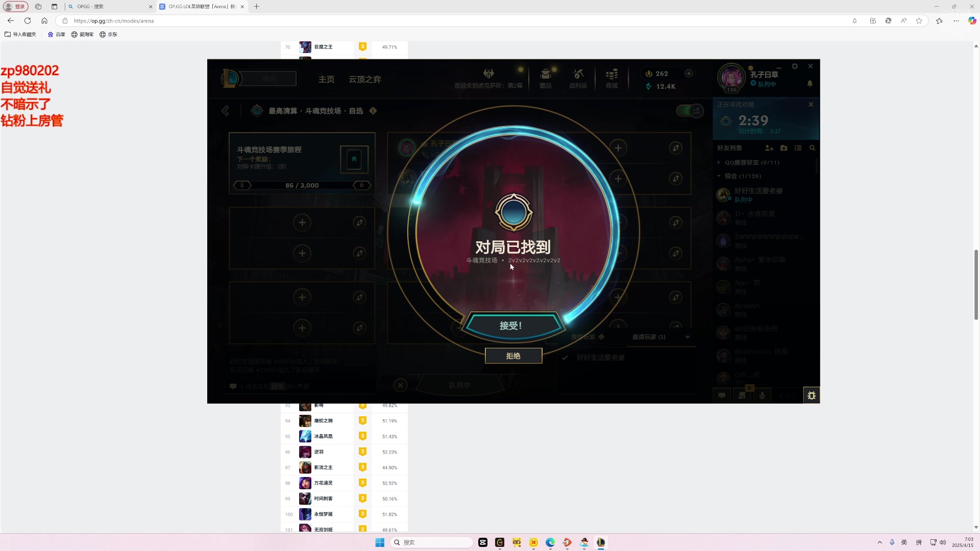The image size is (980, 551).
Task: Open 邀请玩家 dropdown arrow
Action: [688, 337]
